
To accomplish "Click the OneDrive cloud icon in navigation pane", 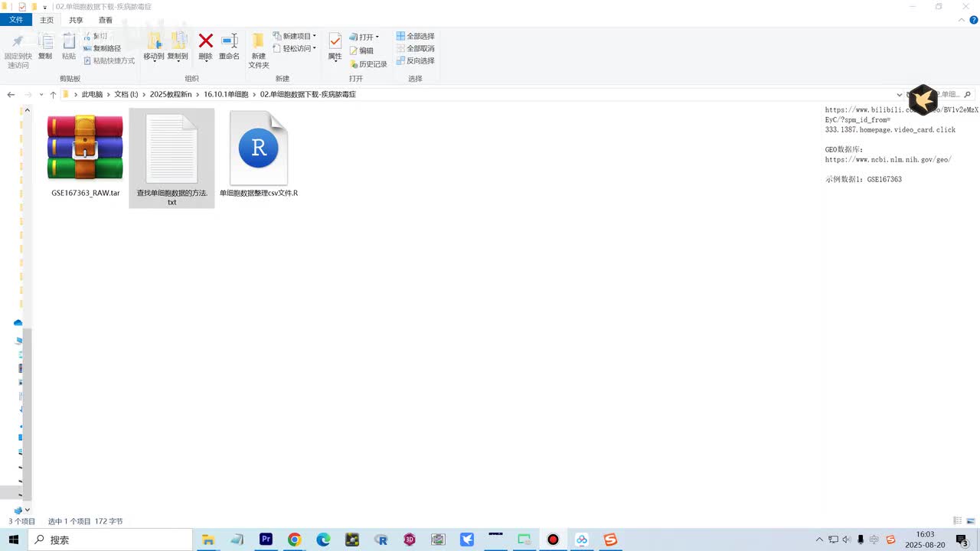I will (18, 323).
